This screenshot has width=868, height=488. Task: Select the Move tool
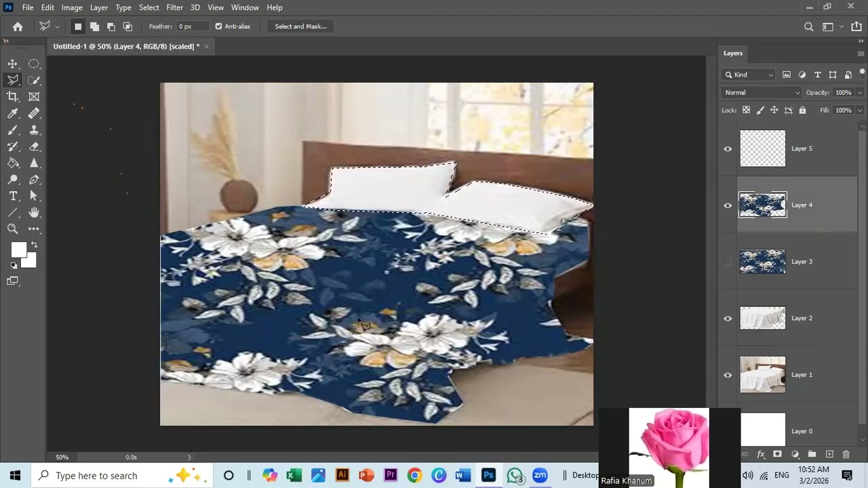13,64
